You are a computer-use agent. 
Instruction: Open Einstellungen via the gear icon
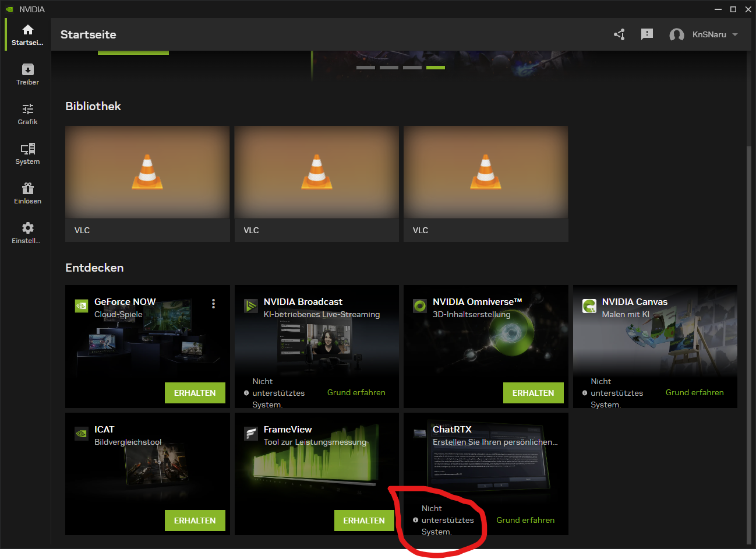pyautogui.click(x=27, y=227)
